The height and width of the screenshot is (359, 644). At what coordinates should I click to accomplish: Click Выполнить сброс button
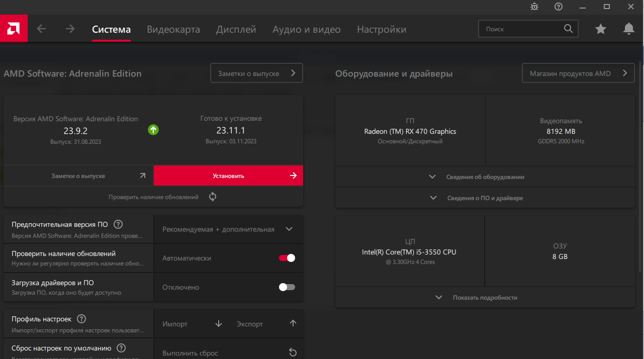(x=228, y=353)
